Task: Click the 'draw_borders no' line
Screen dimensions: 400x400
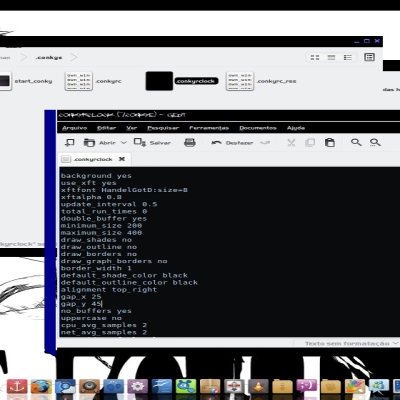Action: coord(99,254)
